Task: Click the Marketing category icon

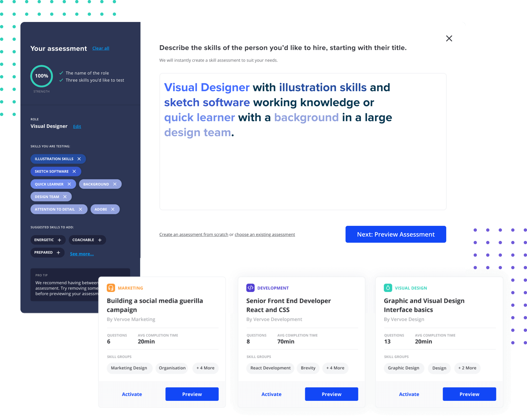Action: (x=110, y=288)
